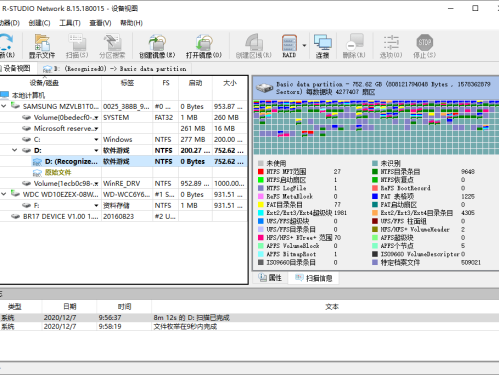Click the 删除 remove toolbar icon
The width and height of the screenshot is (499, 375).
click(x=354, y=46)
